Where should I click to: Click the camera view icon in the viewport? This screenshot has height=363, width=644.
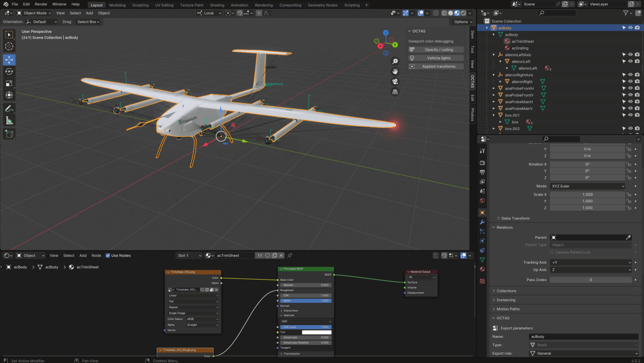coord(395,81)
